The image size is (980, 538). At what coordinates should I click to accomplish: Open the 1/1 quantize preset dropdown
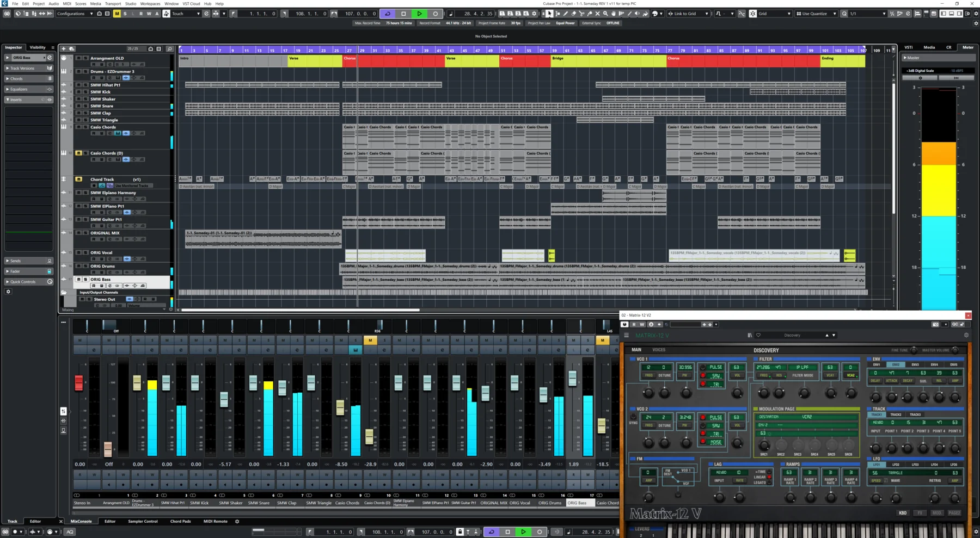coord(868,14)
